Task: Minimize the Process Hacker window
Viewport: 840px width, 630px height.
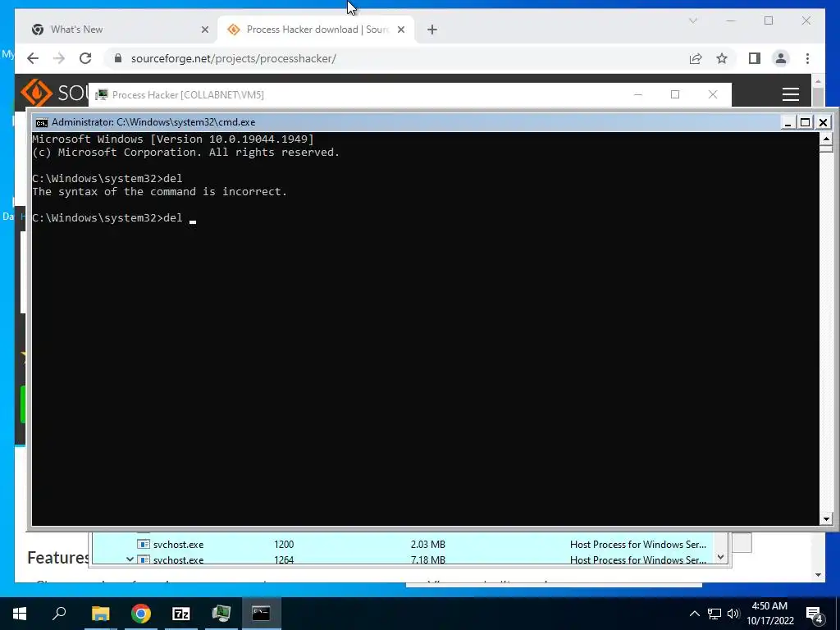Action: pyautogui.click(x=638, y=94)
